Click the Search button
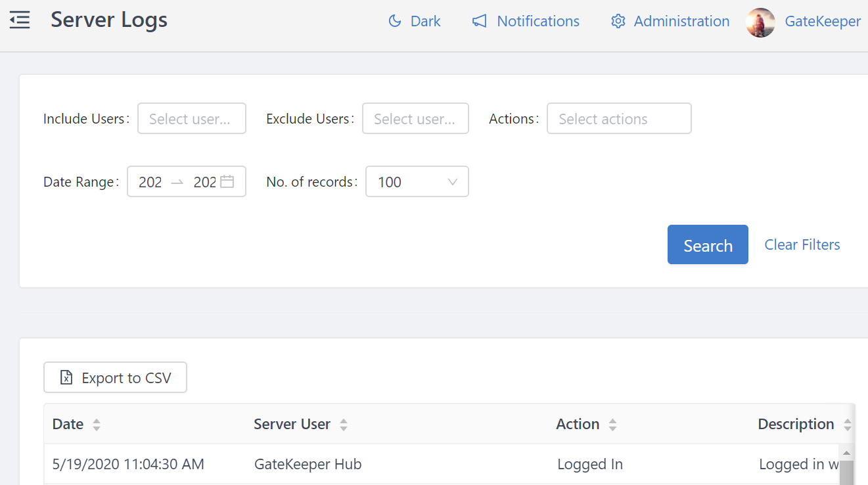This screenshot has height=485, width=868. click(x=708, y=245)
